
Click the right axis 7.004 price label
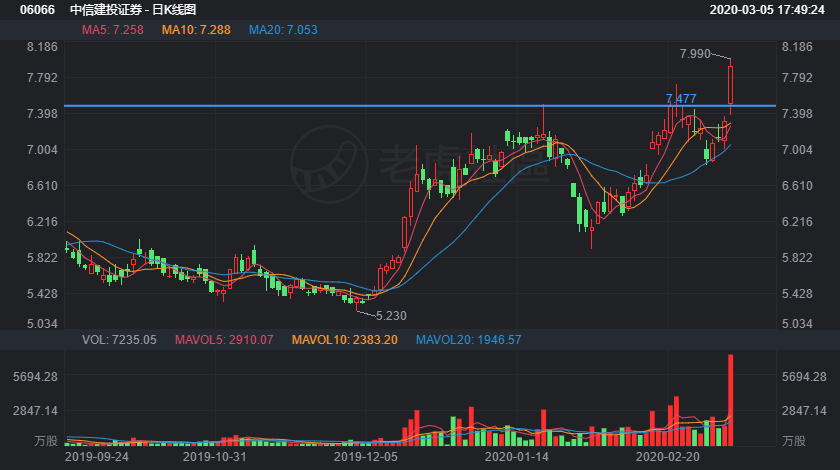[x=797, y=150]
